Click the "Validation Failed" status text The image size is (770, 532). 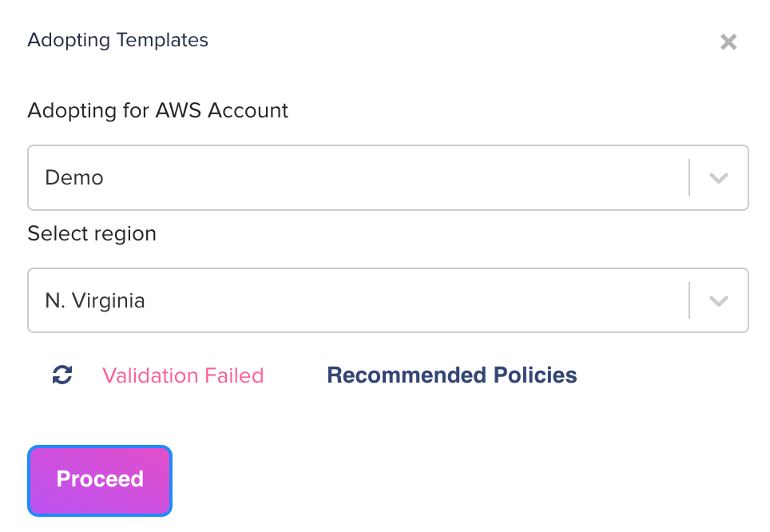(x=183, y=375)
